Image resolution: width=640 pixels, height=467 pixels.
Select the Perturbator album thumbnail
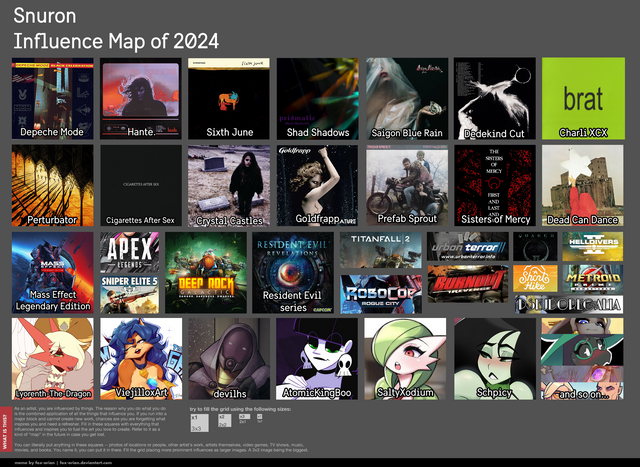pyautogui.click(x=53, y=185)
